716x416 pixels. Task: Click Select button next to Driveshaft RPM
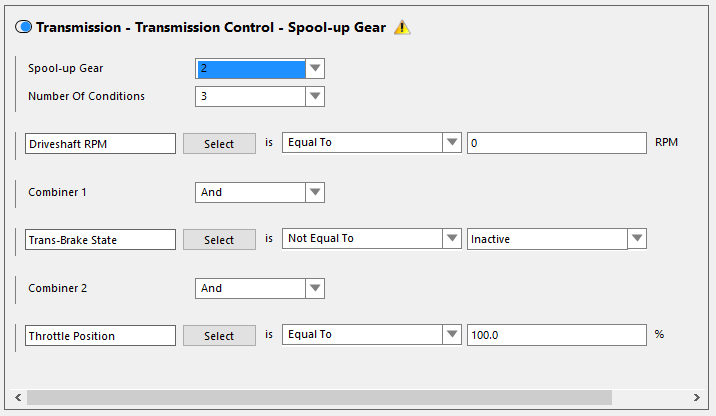coord(219,143)
